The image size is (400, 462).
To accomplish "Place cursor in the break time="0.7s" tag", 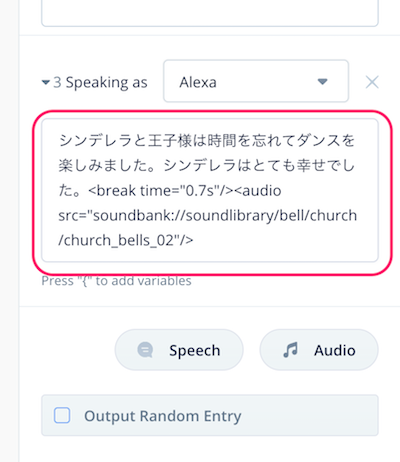I will tap(161, 191).
